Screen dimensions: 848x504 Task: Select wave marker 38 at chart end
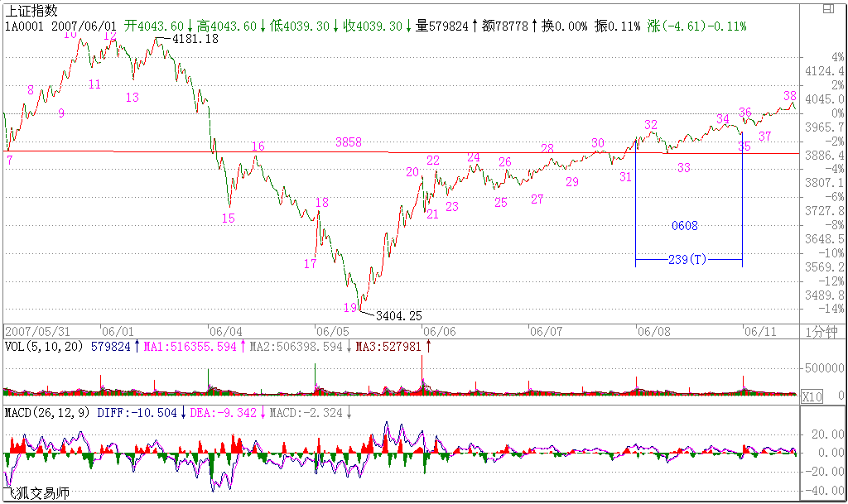[789, 96]
